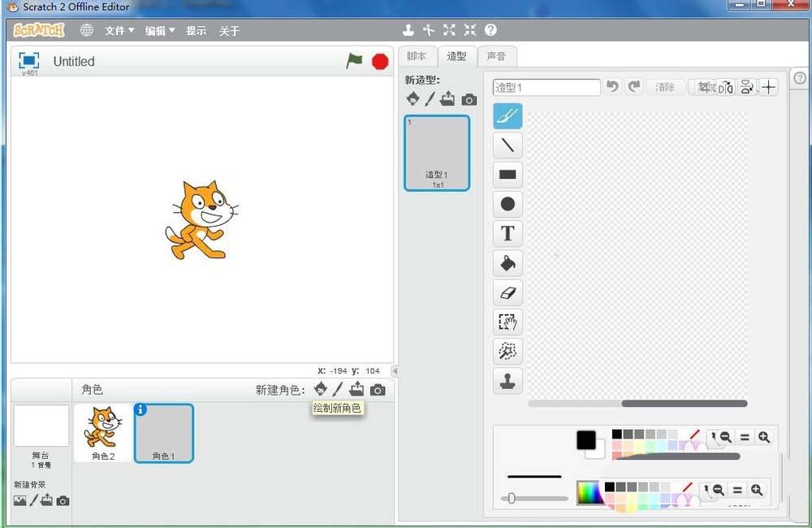Open the 编辑 dropdown menu
The height and width of the screenshot is (528, 812).
(159, 31)
